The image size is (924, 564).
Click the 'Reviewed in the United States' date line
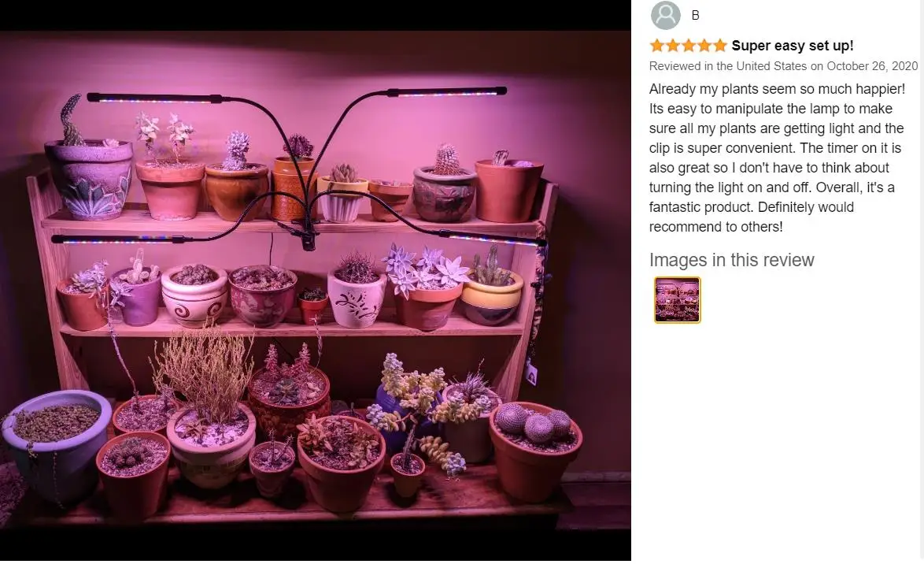pos(783,66)
